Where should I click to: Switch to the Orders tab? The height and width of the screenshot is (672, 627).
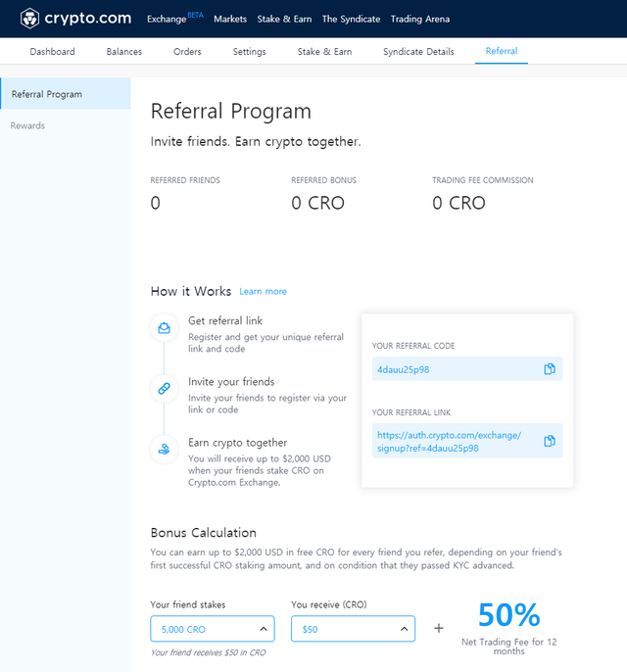(x=187, y=51)
